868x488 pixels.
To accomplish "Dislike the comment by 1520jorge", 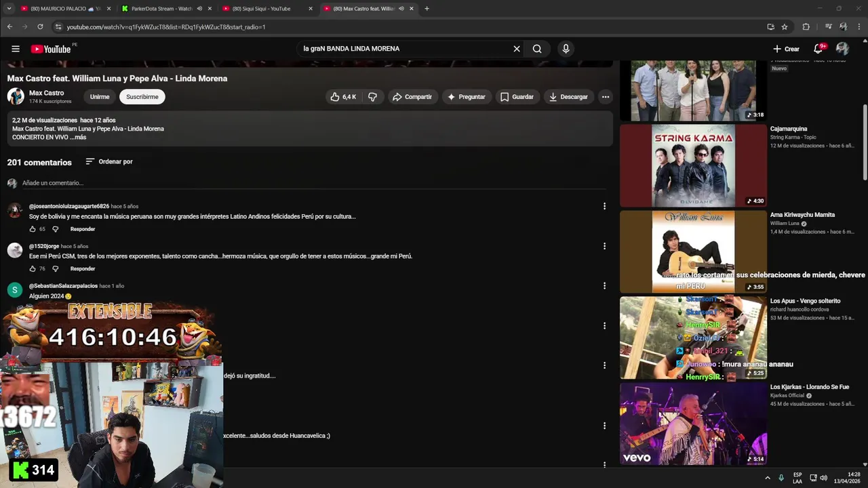I will (x=56, y=268).
